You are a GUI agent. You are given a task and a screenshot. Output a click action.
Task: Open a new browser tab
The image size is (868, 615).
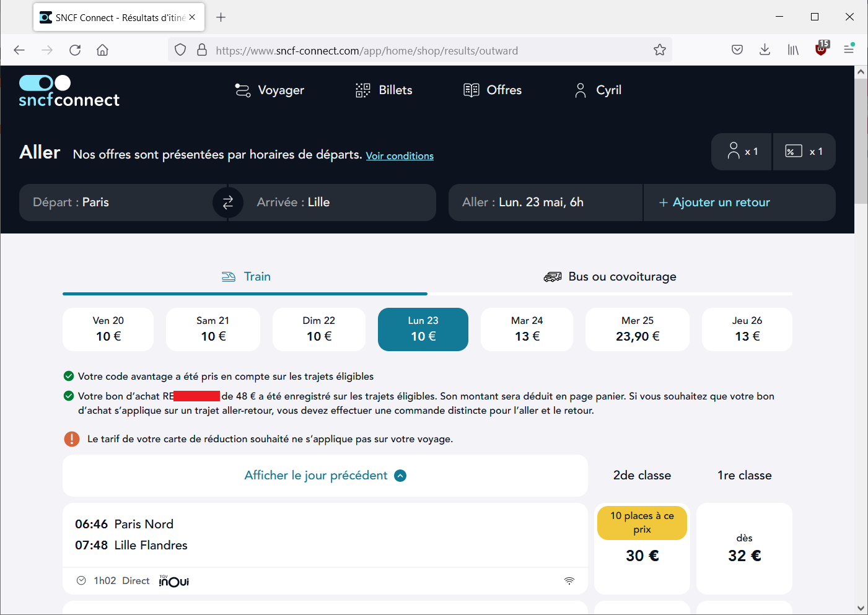tap(221, 17)
